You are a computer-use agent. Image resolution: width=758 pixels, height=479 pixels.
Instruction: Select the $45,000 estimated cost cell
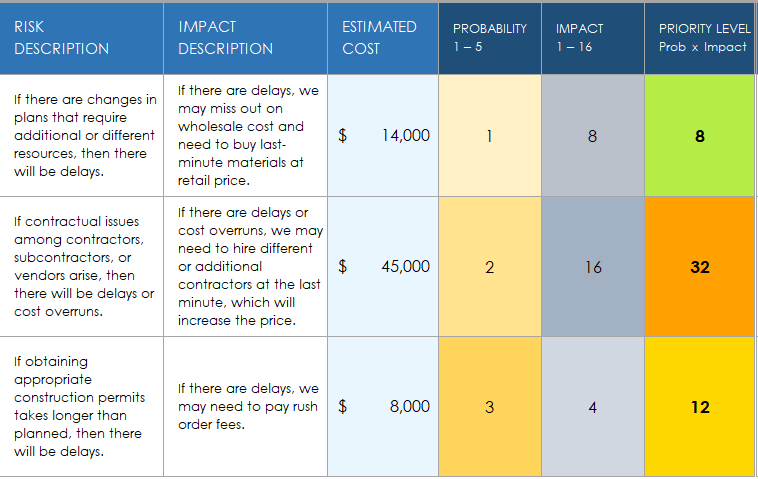tap(382, 267)
